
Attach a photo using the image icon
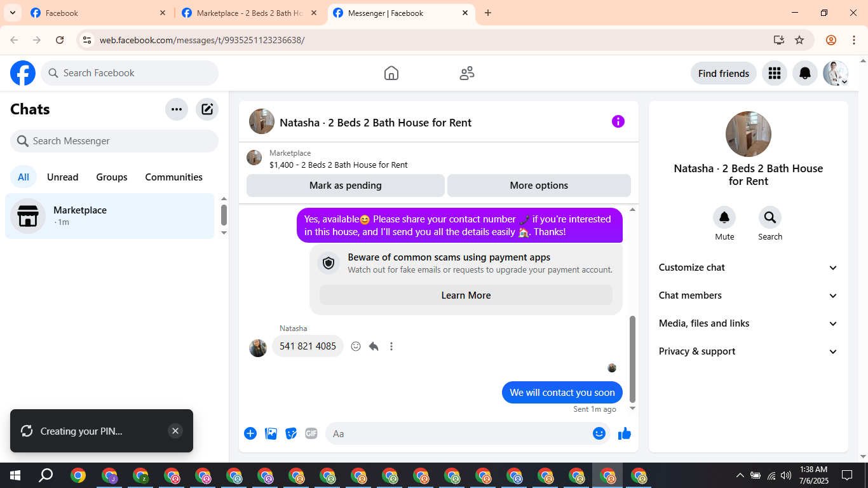[271, 433]
